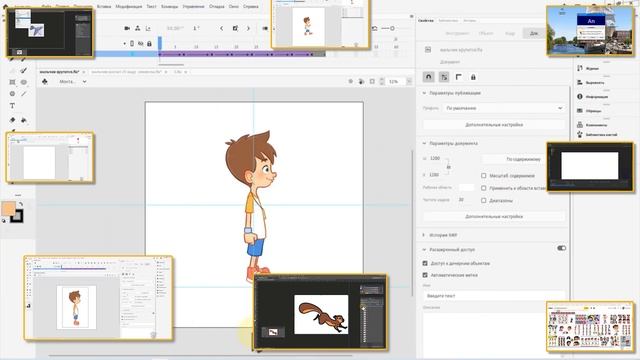Open the Управление menu
The height and width of the screenshot is (360, 640).
pyautogui.click(x=193, y=7)
